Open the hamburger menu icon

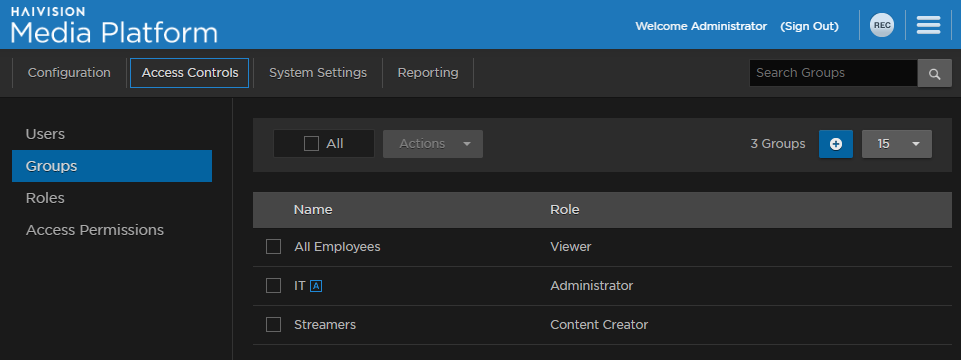(929, 25)
